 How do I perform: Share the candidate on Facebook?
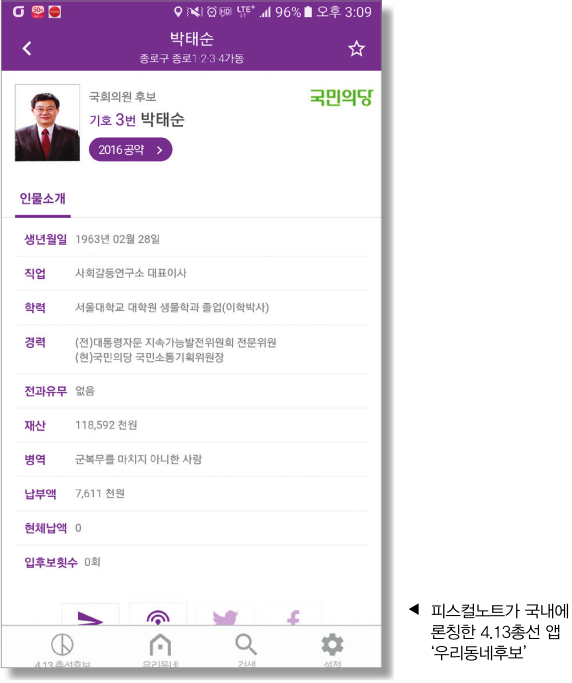pos(294,615)
